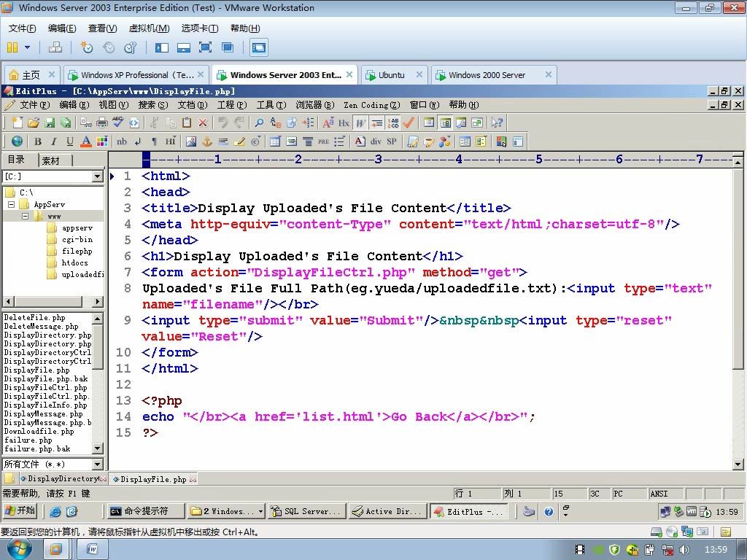Click the Print printer icon
This screenshot has height=560, width=747.
pyautogui.click(x=102, y=122)
